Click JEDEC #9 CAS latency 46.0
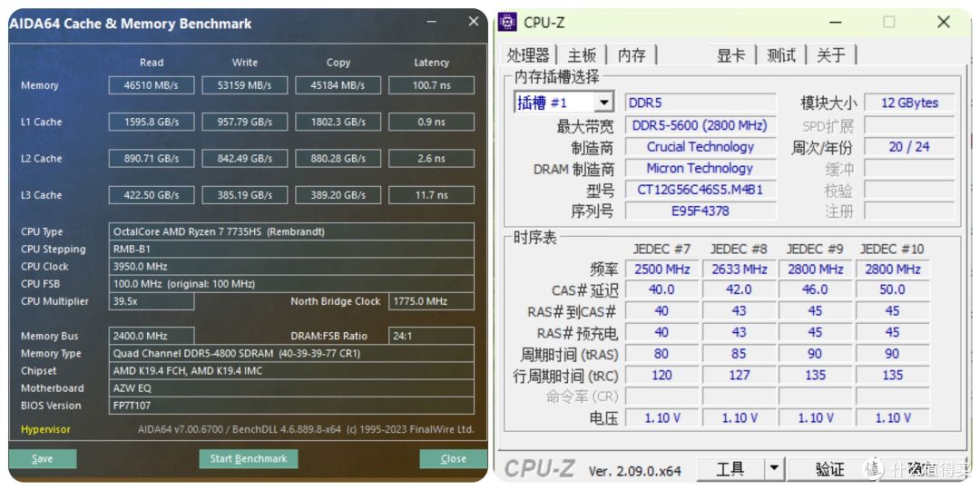Image resolution: width=980 pixels, height=490 pixels. [x=815, y=290]
